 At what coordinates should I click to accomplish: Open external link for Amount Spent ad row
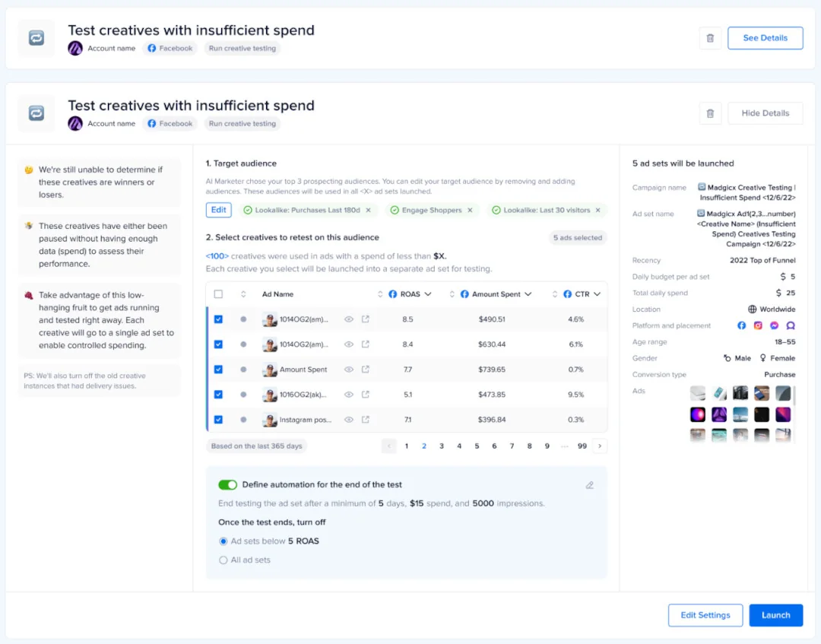click(x=366, y=369)
